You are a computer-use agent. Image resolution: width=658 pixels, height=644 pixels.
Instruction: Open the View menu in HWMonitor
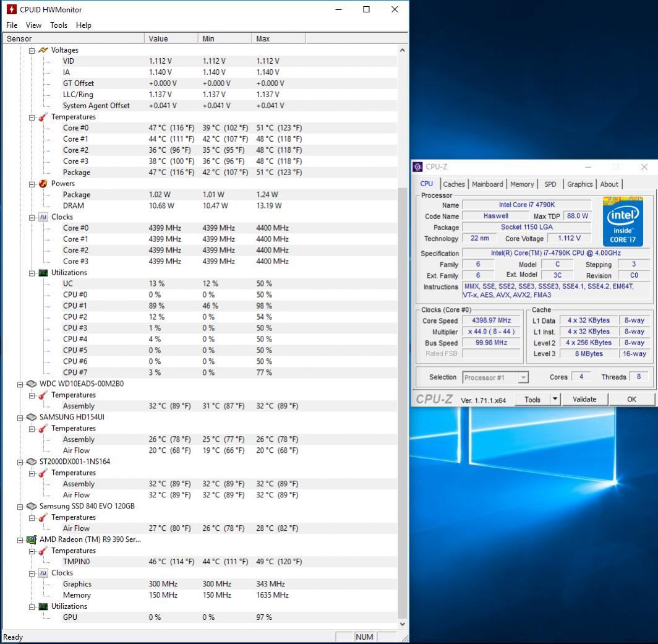click(x=33, y=25)
